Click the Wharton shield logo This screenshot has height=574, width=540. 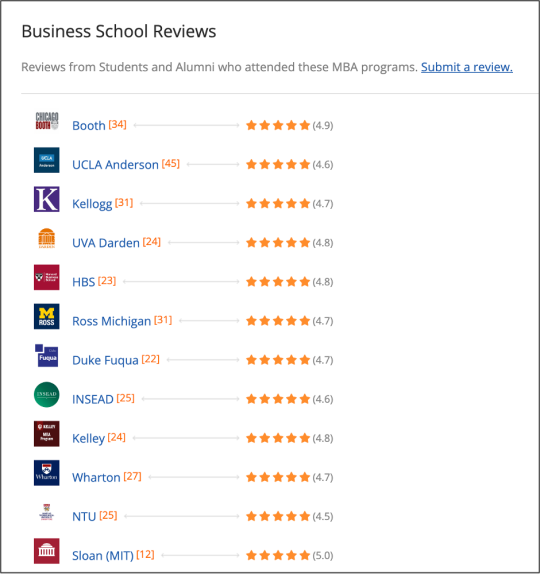(x=46, y=473)
